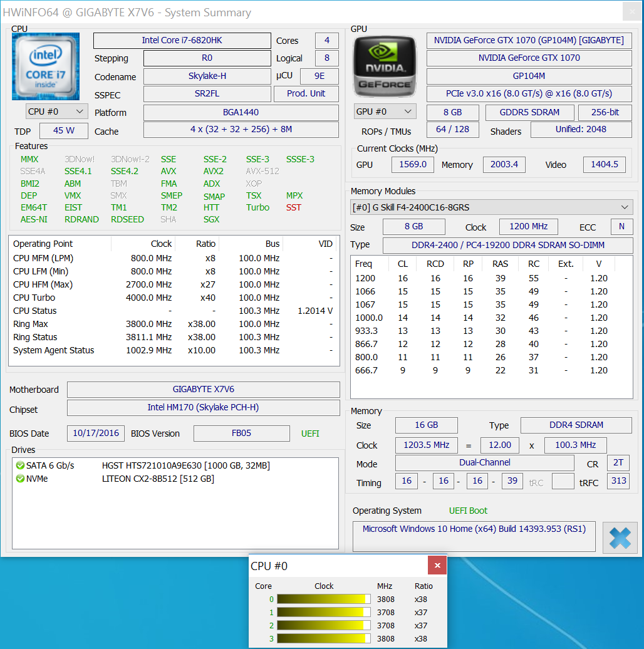Click the memory clock 1203.5 MHz field
644x649 pixels.
point(426,445)
